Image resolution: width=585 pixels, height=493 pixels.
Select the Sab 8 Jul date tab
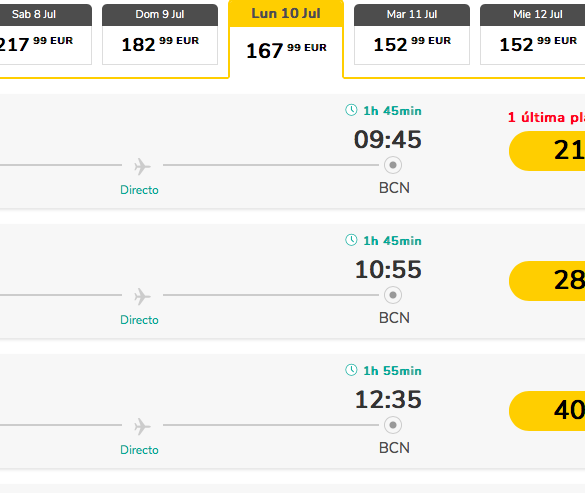[44, 34]
